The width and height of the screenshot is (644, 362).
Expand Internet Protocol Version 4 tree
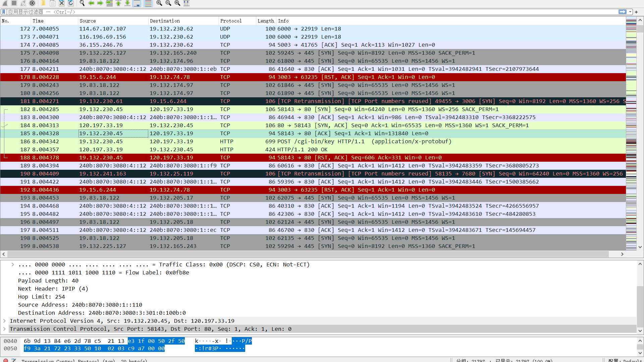[x=4, y=321]
